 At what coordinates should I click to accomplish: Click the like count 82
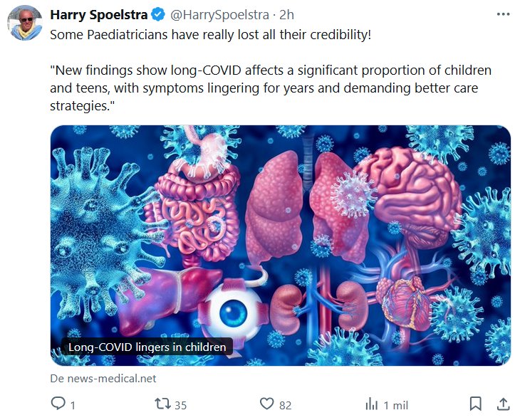(x=285, y=405)
